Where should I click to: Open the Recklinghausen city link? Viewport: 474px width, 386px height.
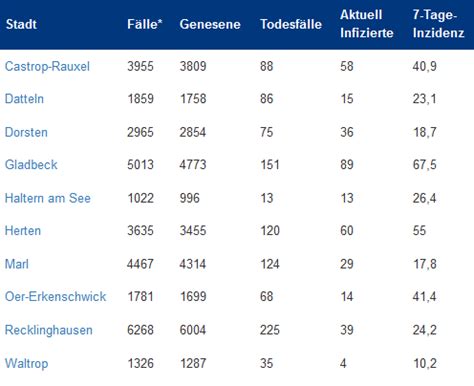click(x=49, y=330)
